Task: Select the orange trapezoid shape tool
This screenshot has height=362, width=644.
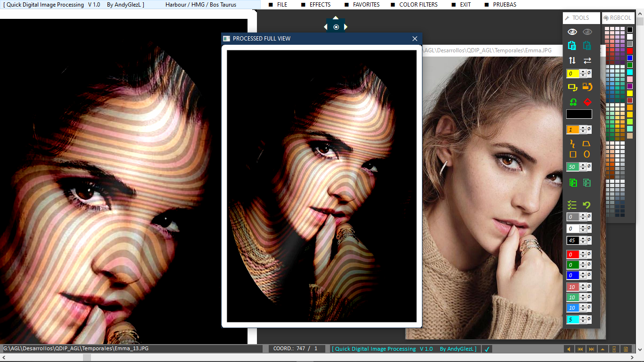Action: 587,143
